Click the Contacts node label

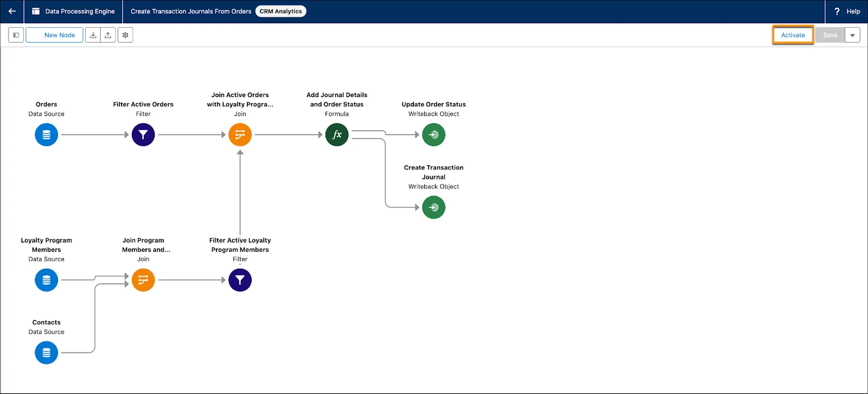pyautogui.click(x=47, y=322)
